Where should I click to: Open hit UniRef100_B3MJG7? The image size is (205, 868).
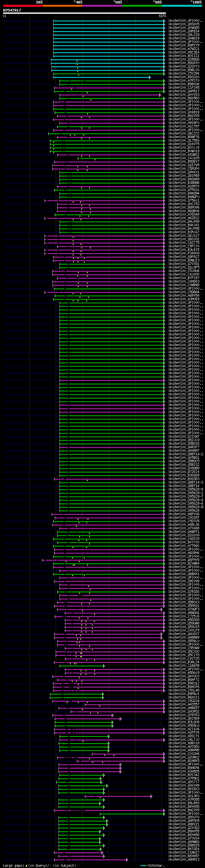click(x=184, y=233)
